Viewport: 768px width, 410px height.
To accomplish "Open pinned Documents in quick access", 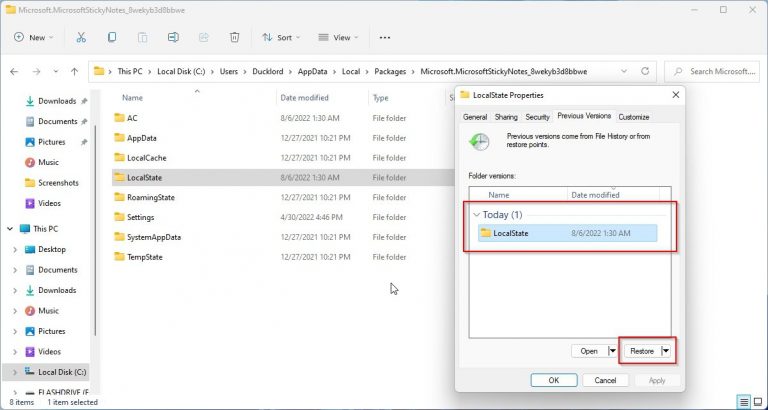I will [x=57, y=121].
